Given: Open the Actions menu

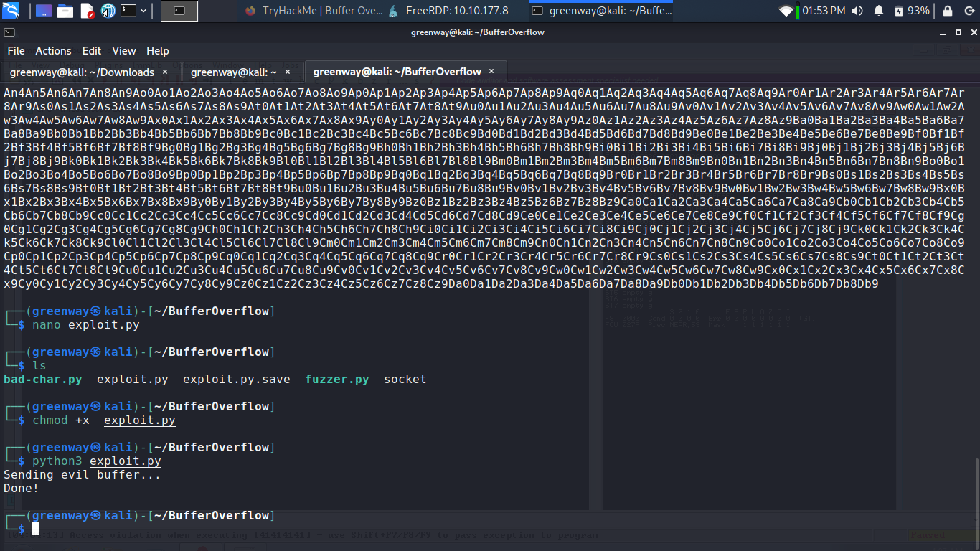Looking at the screenshot, I should click(53, 51).
